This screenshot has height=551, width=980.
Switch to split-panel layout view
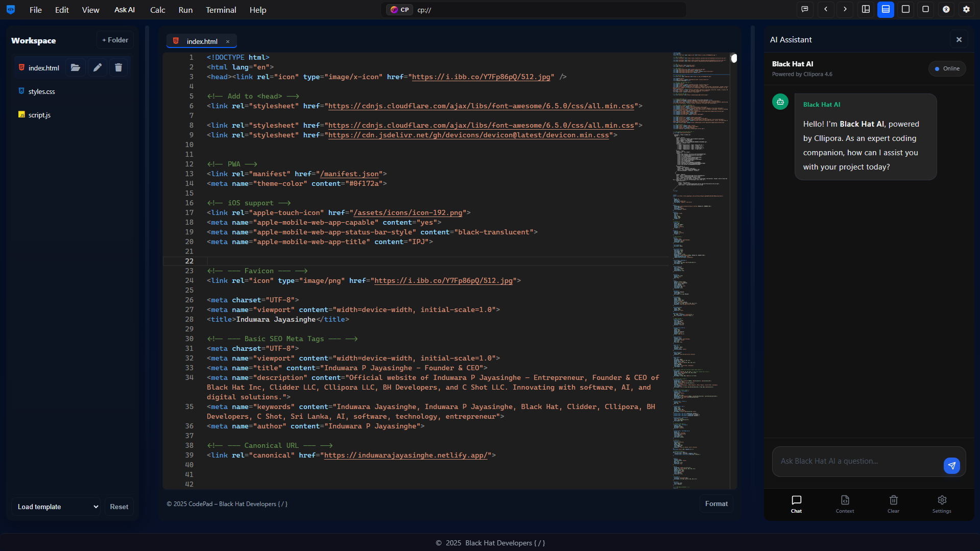pyautogui.click(x=865, y=9)
